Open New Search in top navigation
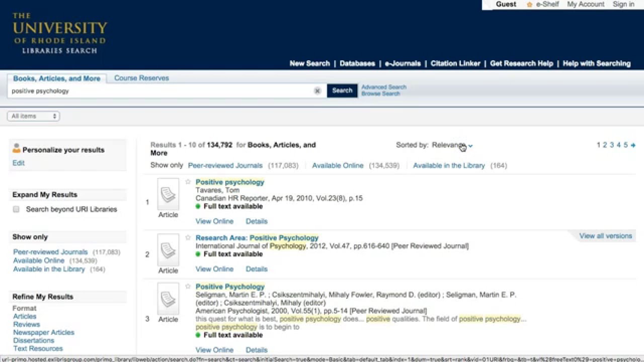 (309, 63)
